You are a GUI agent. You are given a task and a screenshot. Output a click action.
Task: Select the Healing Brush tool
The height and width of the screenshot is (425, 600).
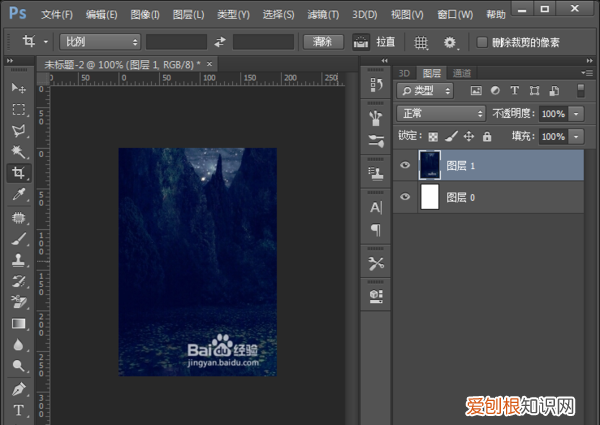[18, 218]
